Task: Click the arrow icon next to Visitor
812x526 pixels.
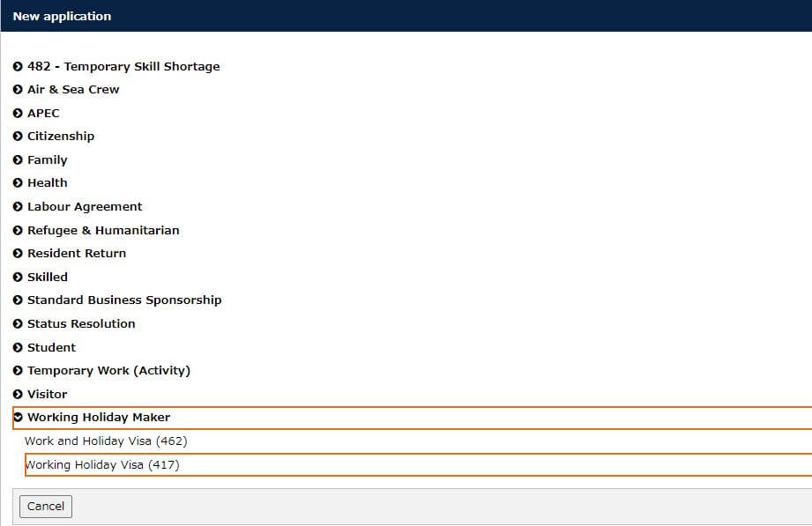Action: pyautogui.click(x=18, y=394)
